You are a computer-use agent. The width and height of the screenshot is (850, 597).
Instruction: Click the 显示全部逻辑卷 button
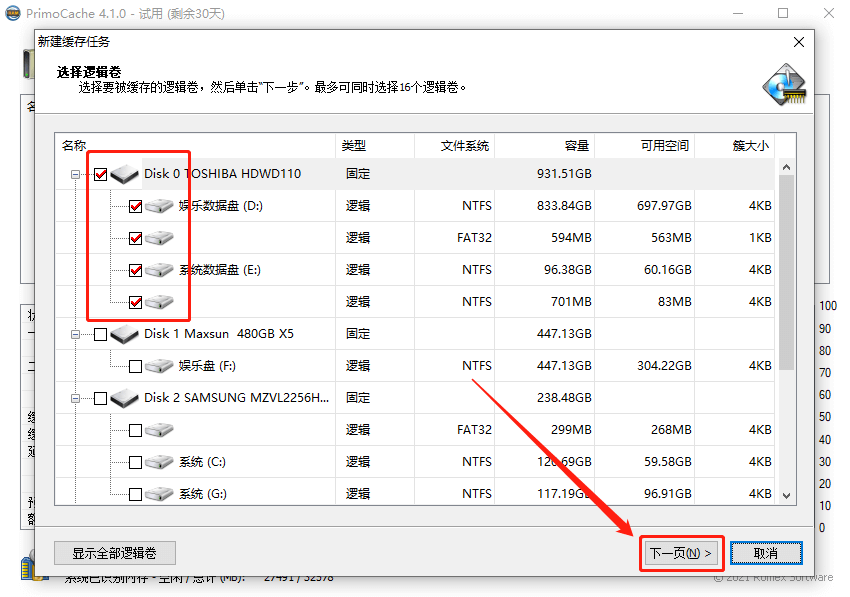(x=114, y=552)
